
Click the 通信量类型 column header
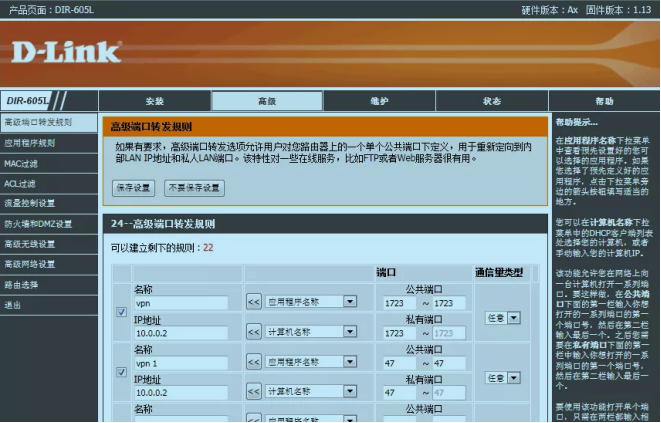point(499,273)
